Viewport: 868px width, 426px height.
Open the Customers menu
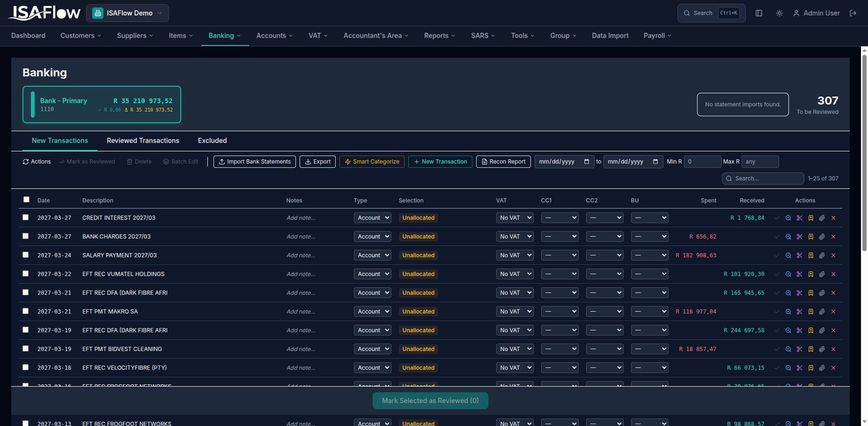point(81,36)
